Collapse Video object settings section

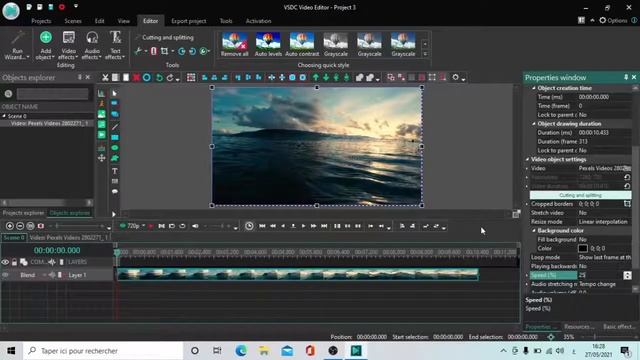pos(527,159)
